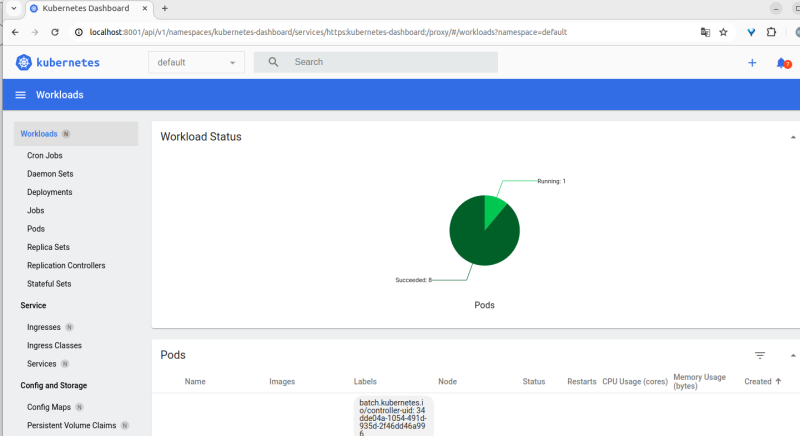Click the batch.kubernetes.io controller-uid label chip

[393, 417]
